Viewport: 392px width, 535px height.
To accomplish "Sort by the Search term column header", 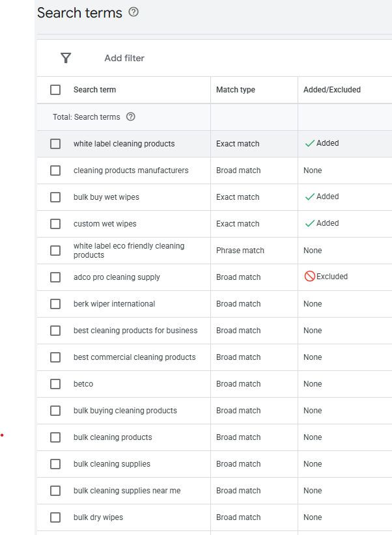I will point(94,90).
